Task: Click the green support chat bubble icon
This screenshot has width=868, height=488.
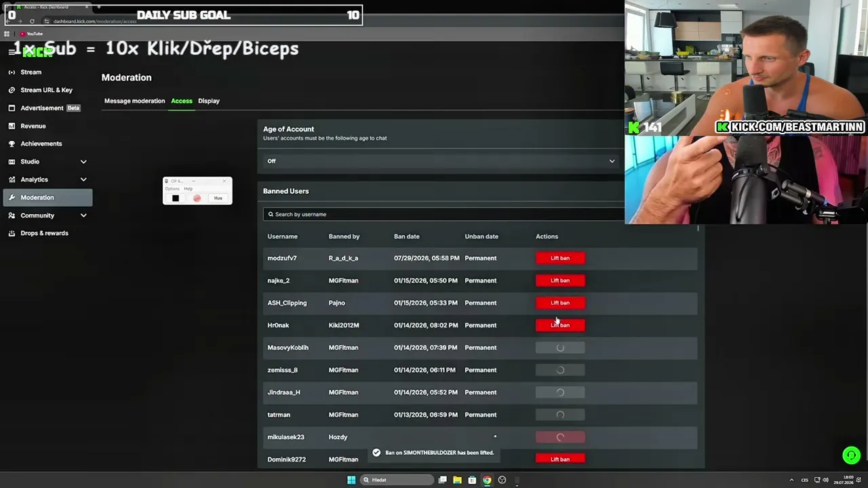Action: [x=851, y=455]
